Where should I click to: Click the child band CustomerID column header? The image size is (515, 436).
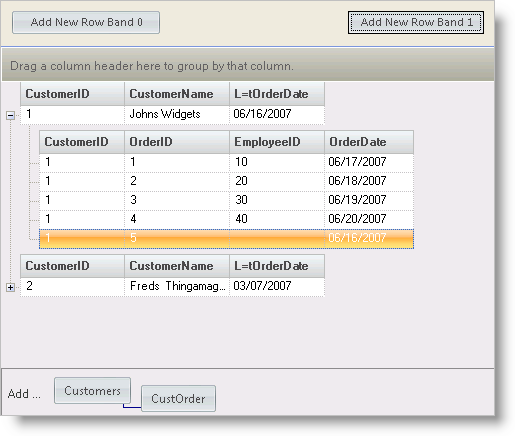pyautogui.click(x=82, y=142)
